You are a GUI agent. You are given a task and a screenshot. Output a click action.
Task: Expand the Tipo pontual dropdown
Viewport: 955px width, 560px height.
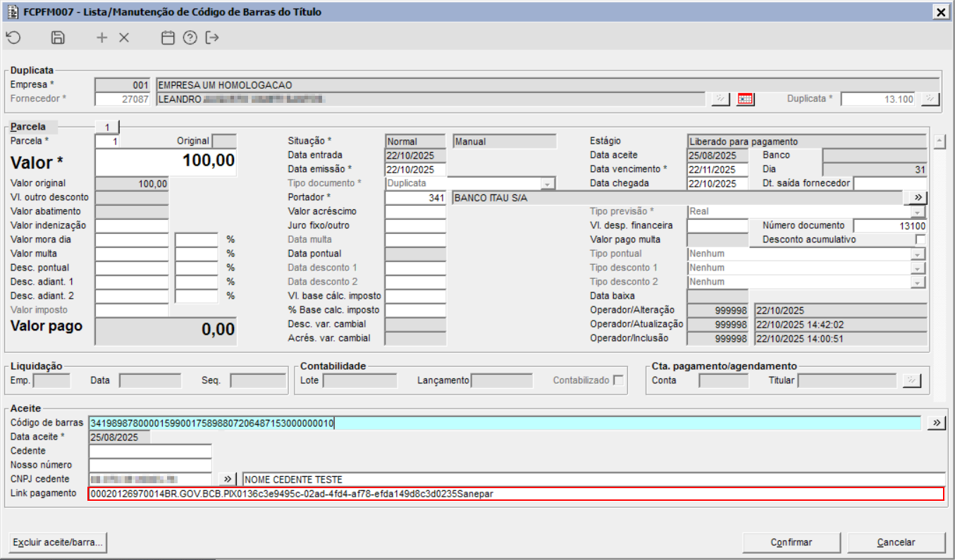pyautogui.click(x=917, y=254)
